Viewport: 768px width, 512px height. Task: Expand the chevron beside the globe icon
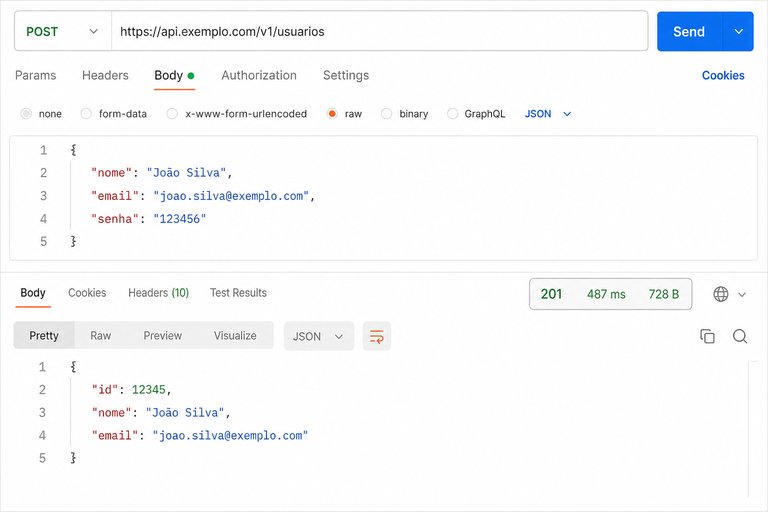click(742, 294)
